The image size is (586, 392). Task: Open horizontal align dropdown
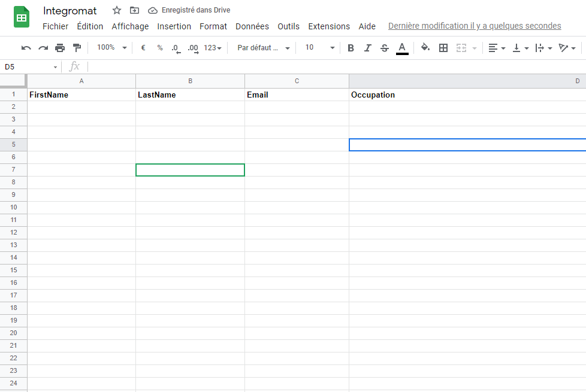point(497,48)
